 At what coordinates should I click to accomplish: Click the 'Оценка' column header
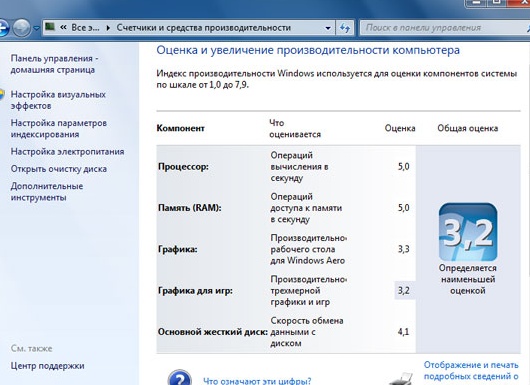coord(400,128)
